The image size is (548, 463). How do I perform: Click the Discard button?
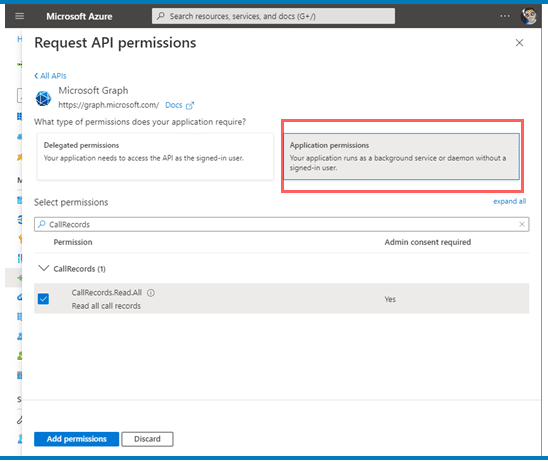(147, 439)
